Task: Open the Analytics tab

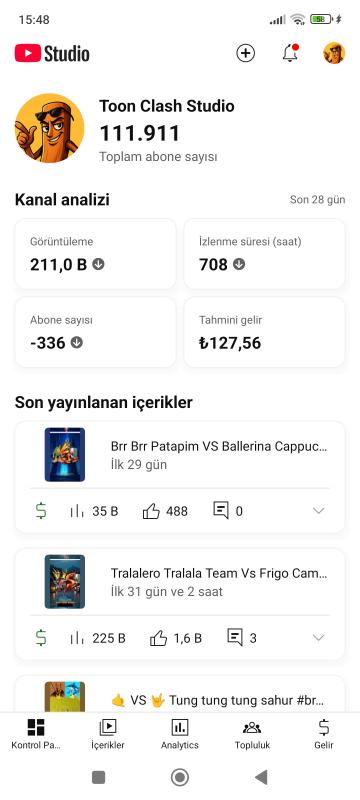Action: [x=179, y=734]
